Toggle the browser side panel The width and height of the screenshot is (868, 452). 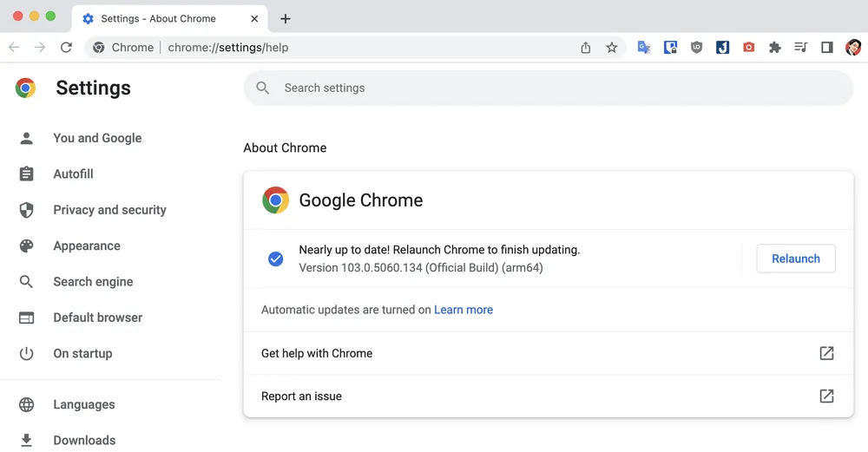827,48
